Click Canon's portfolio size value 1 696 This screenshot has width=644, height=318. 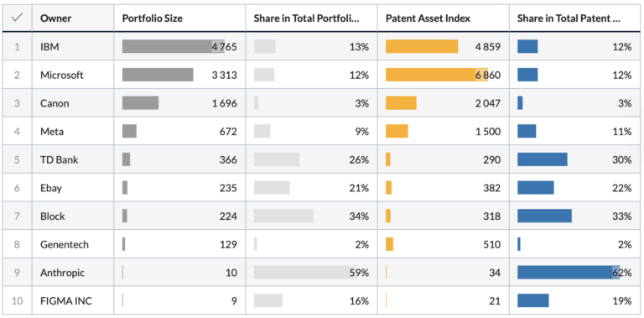(x=224, y=103)
